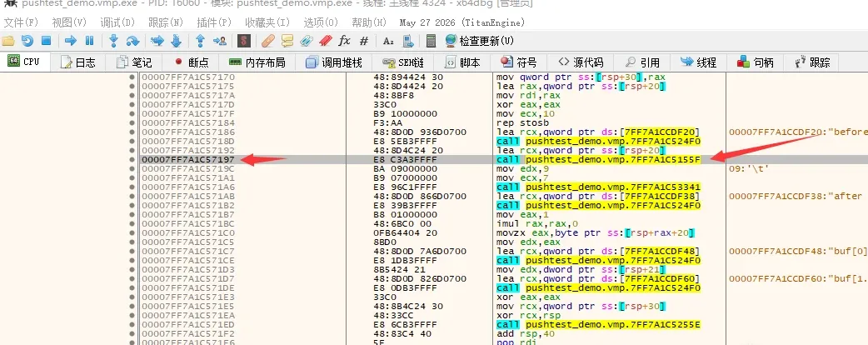
Task: Run to user code icon
Action: click(220, 41)
